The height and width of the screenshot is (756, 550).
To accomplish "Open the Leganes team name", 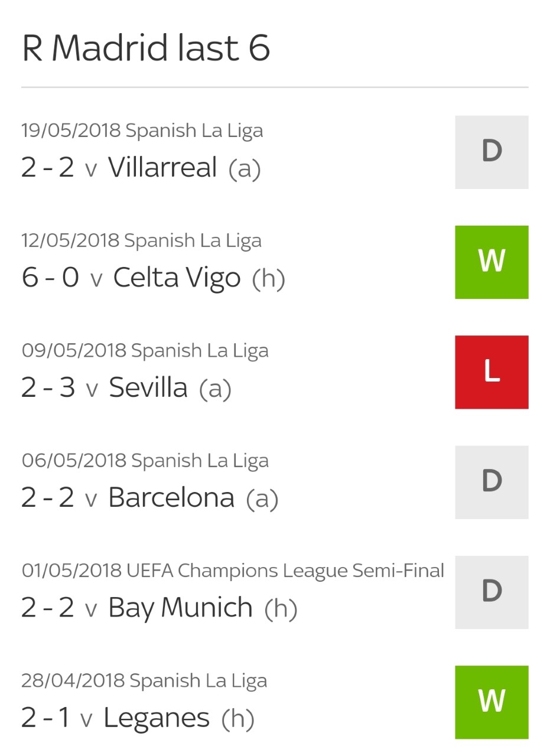I will pos(157,718).
